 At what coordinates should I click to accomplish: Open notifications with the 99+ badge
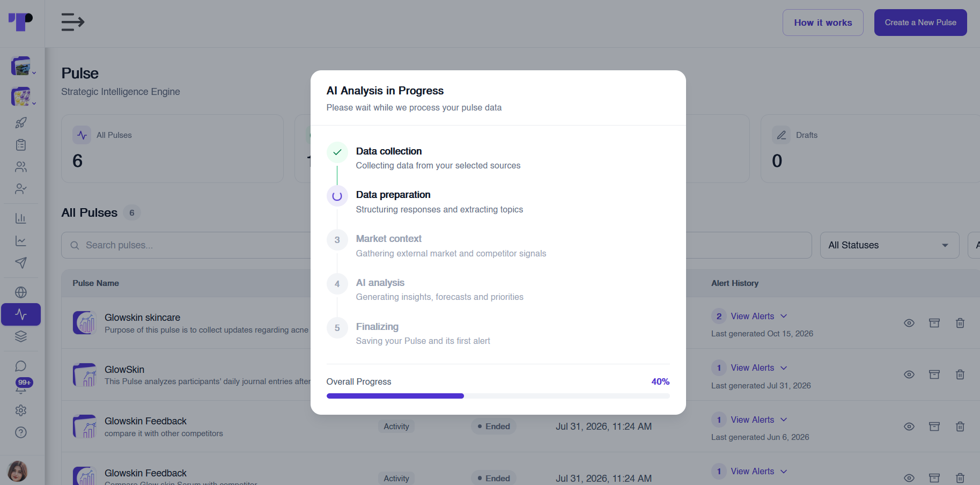pos(23,386)
